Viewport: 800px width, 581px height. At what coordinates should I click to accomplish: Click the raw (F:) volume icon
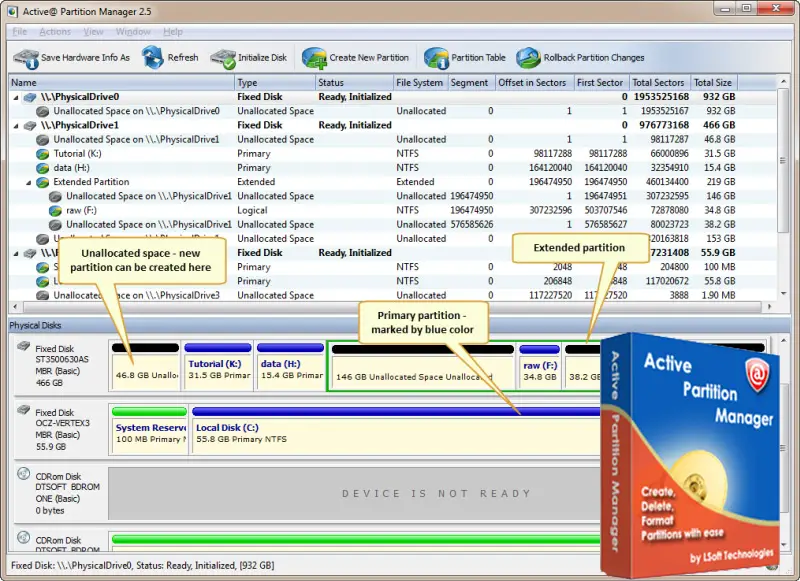click(55, 211)
